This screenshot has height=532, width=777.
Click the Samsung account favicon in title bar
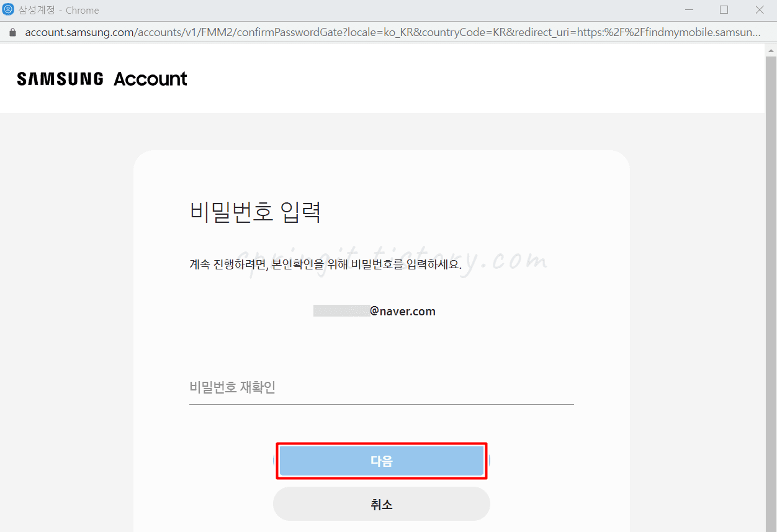pos(8,10)
